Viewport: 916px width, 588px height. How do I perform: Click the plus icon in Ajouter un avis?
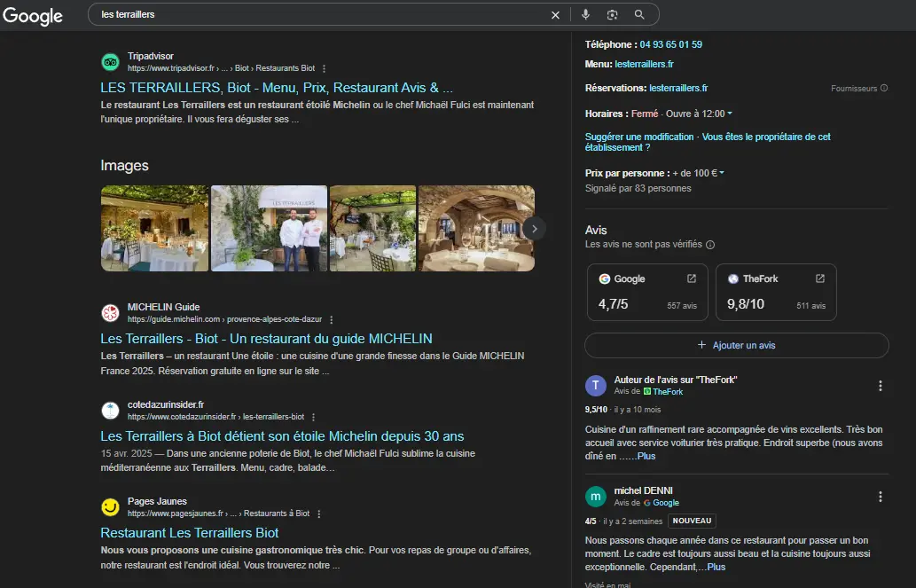pos(701,345)
